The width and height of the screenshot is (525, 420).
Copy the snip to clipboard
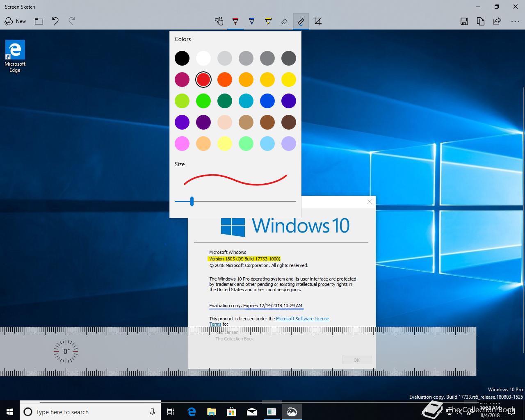(481, 21)
